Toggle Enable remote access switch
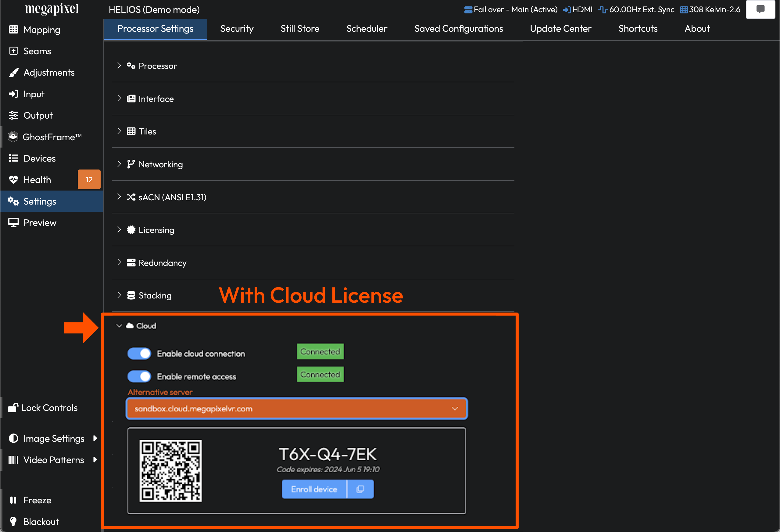 pos(139,376)
